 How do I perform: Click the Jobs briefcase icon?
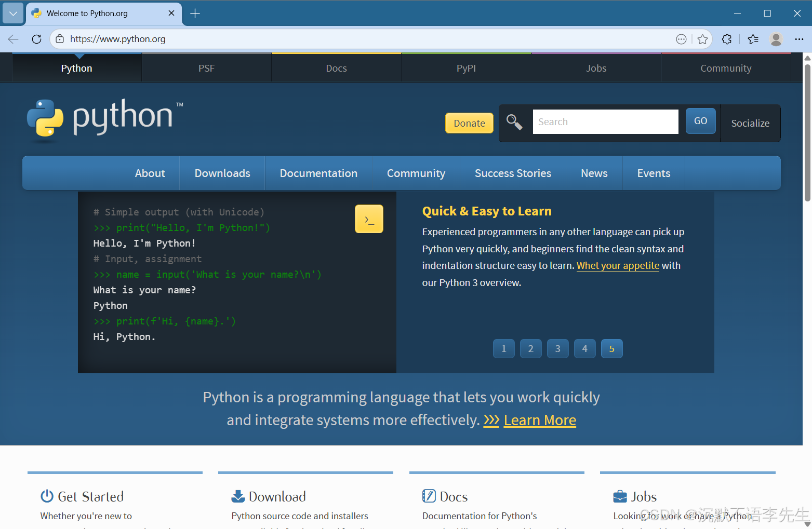pyautogui.click(x=620, y=497)
